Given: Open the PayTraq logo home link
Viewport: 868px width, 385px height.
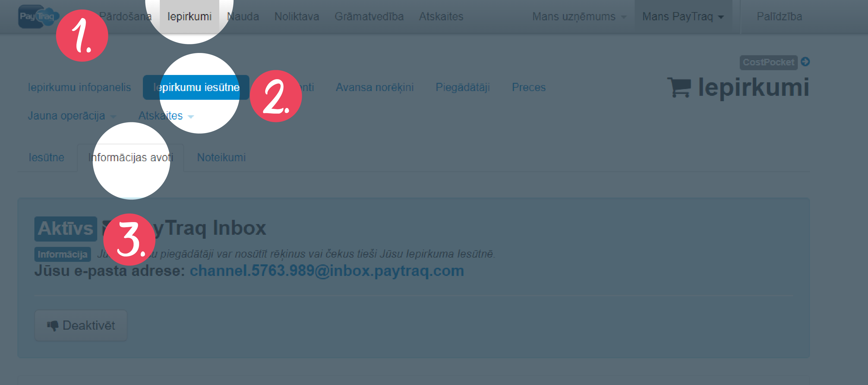Looking at the screenshot, I should [39, 16].
